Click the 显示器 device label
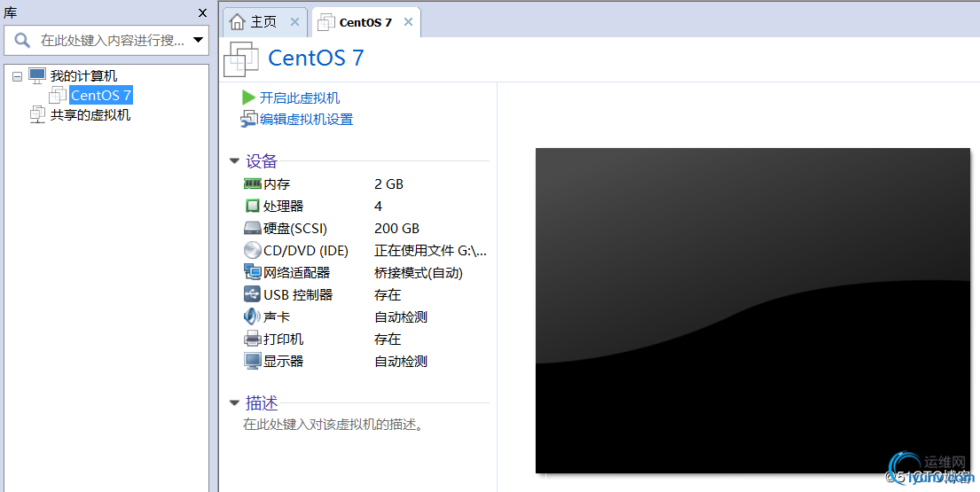The height and width of the screenshot is (492, 980). [x=283, y=361]
